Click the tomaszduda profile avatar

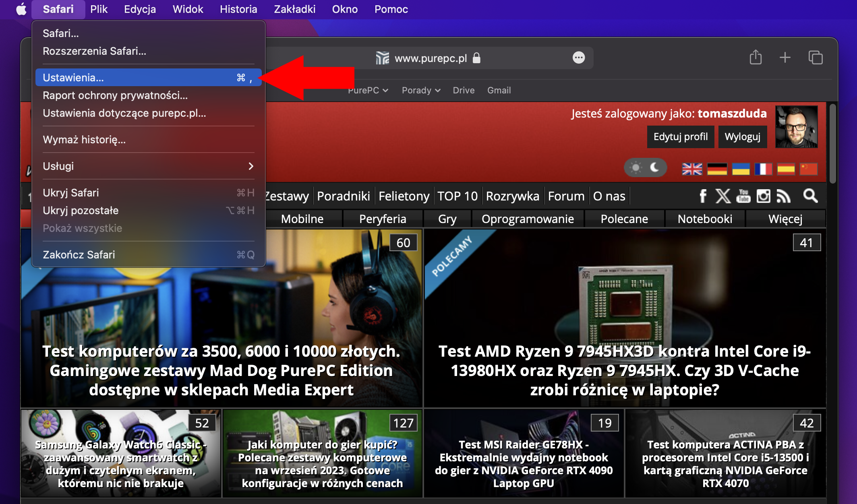796,127
